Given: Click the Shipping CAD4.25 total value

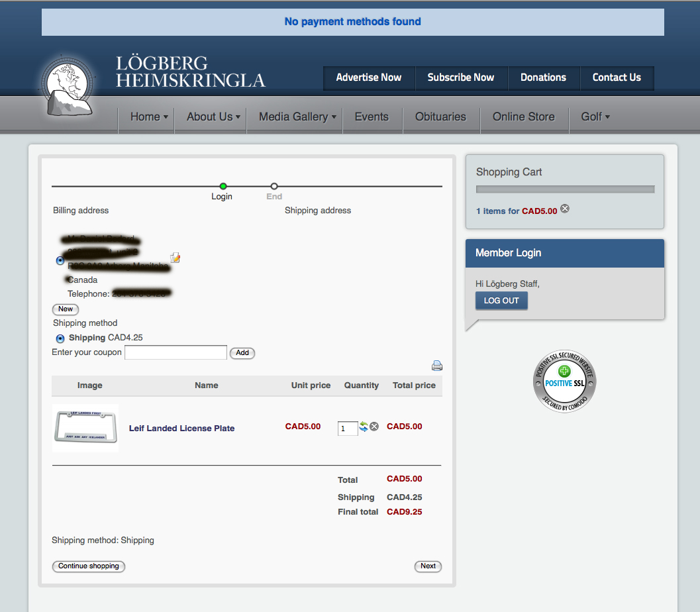Looking at the screenshot, I should coord(404,497).
